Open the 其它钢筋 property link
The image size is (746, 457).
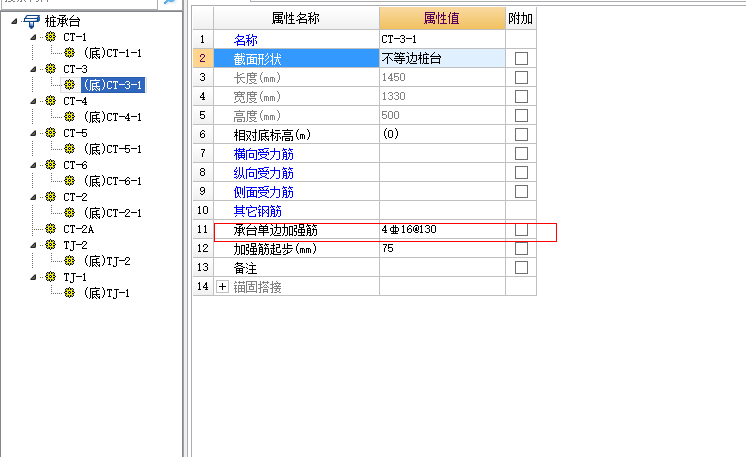click(x=257, y=211)
